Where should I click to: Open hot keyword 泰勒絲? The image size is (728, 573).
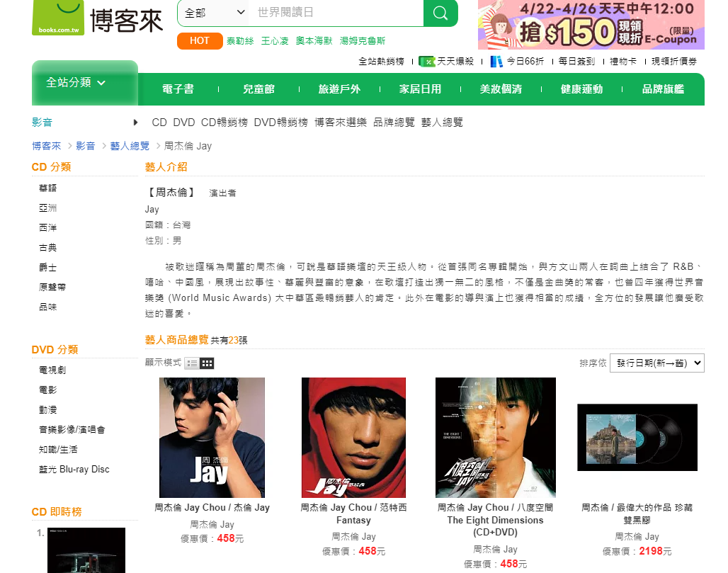pos(240,41)
